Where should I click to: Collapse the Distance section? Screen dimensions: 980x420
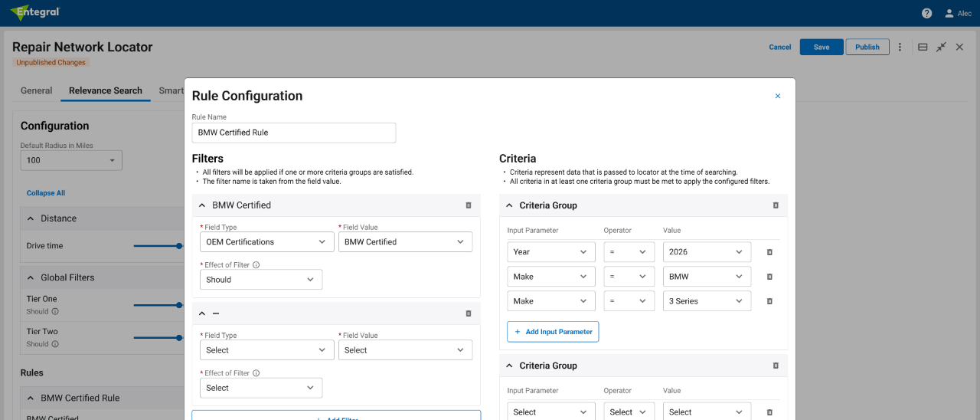click(x=31, y=218)
